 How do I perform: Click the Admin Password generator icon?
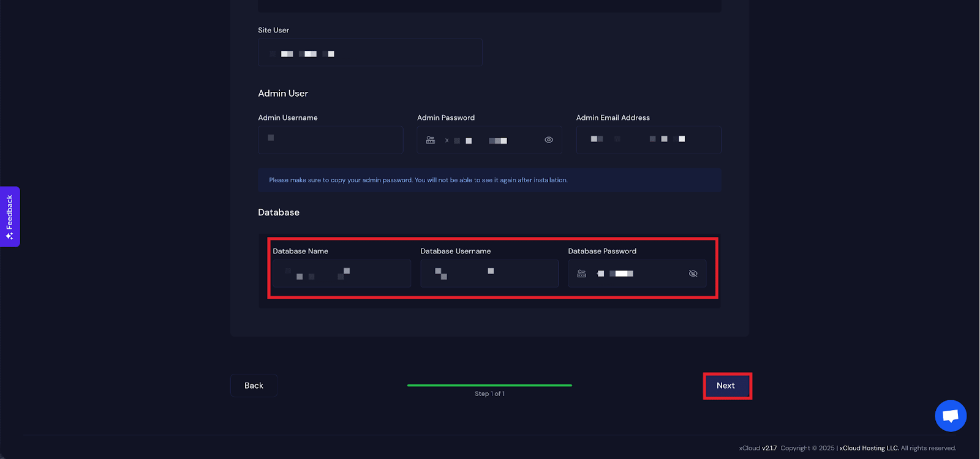click(431, 140)
